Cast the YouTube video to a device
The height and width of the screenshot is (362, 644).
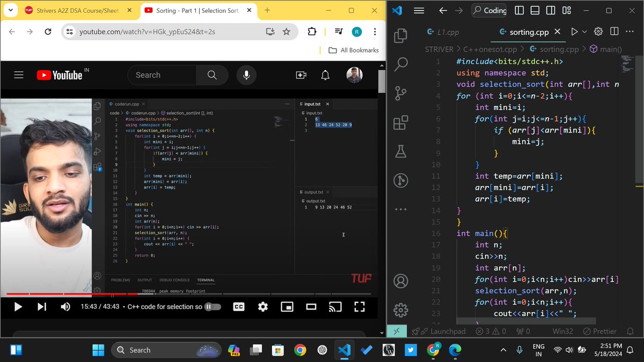tap(335, 306)
